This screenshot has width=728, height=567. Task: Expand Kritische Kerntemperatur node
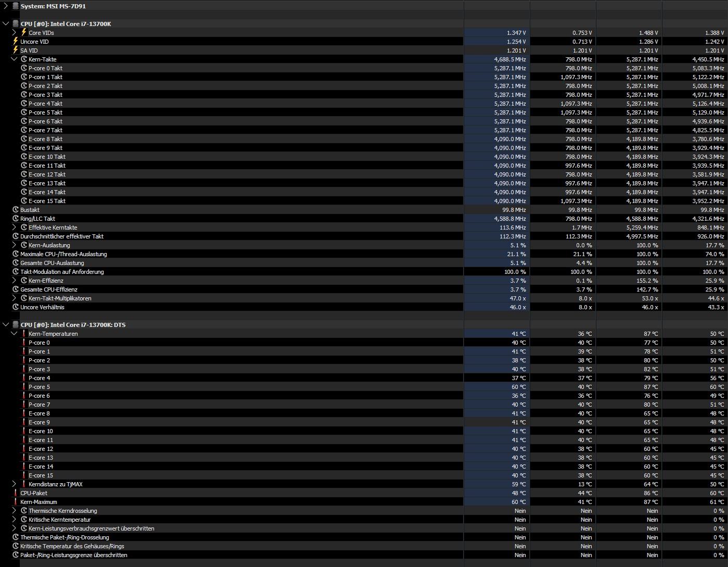tap(14, 520)
